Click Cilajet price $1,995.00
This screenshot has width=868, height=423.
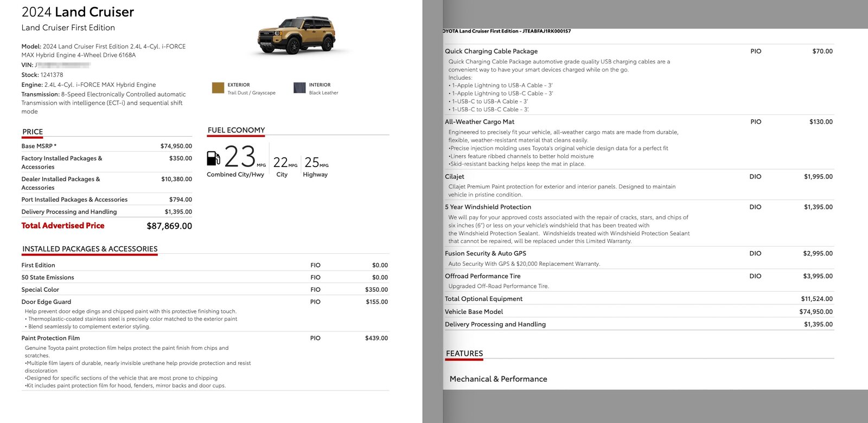click(818, 176)
